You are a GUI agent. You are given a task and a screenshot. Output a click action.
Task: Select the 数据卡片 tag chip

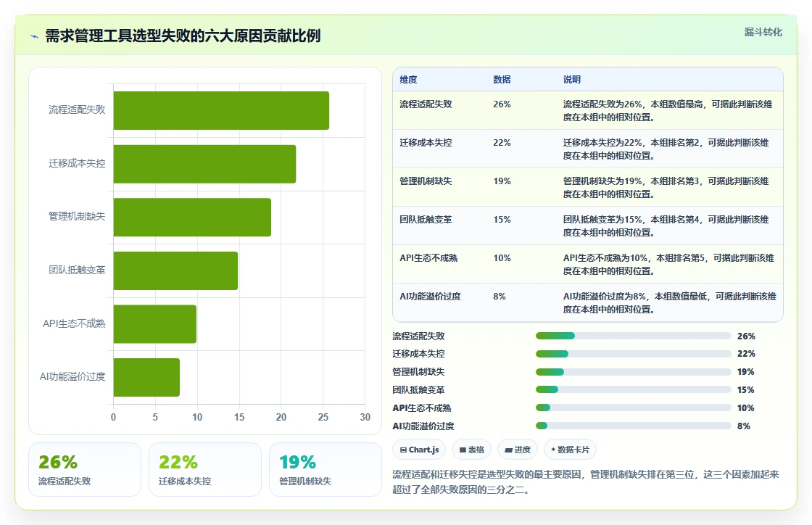click(x=570, y=450)
